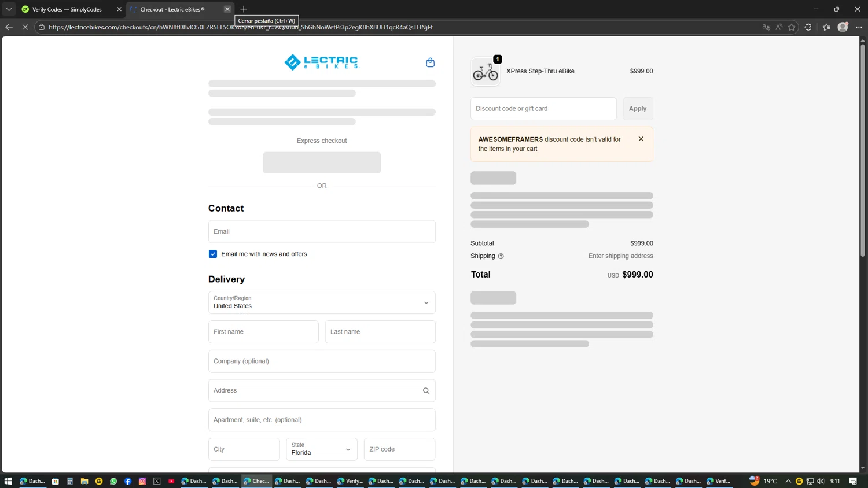Open the Windows Start menu
The height and width of the screenshot is (488, 868).
8,481
